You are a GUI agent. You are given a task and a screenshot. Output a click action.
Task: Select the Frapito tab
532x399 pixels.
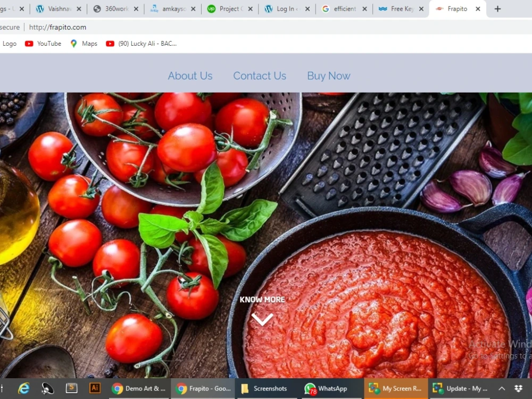(x=456, y=9)
